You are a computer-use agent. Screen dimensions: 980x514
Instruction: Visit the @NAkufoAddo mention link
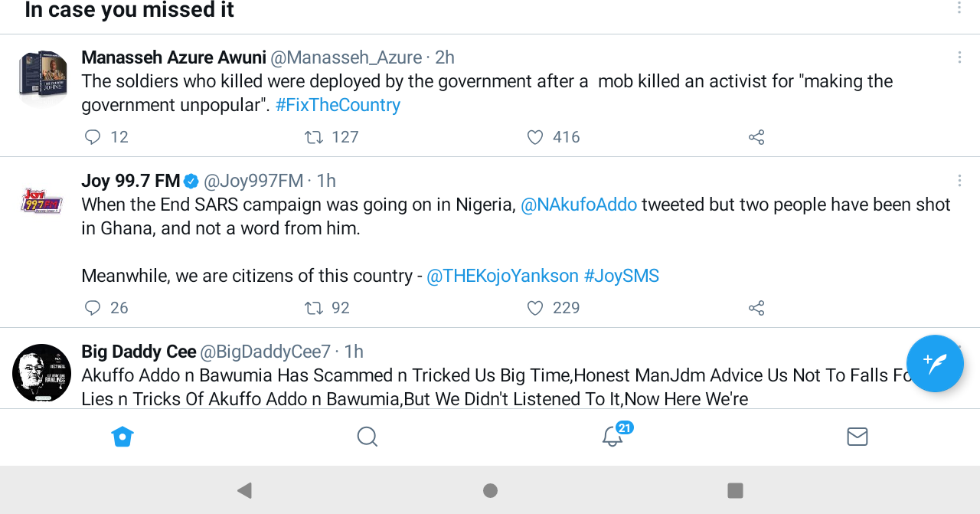coord(579,205)
